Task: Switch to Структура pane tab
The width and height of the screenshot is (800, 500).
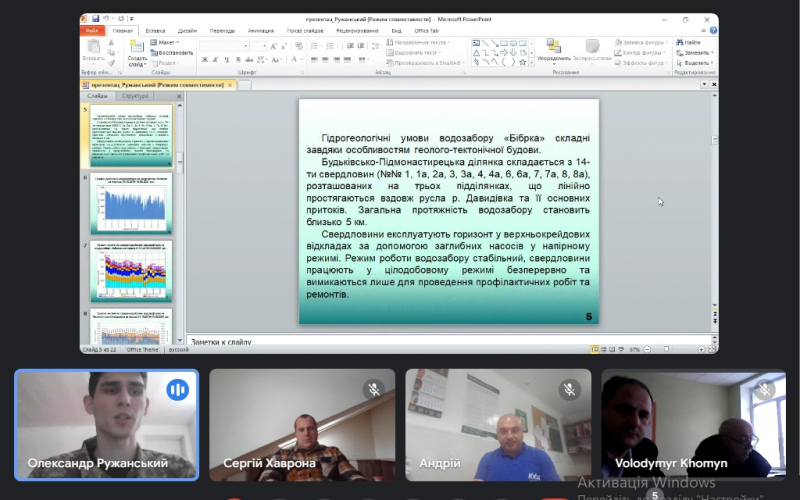Action: 135,96
